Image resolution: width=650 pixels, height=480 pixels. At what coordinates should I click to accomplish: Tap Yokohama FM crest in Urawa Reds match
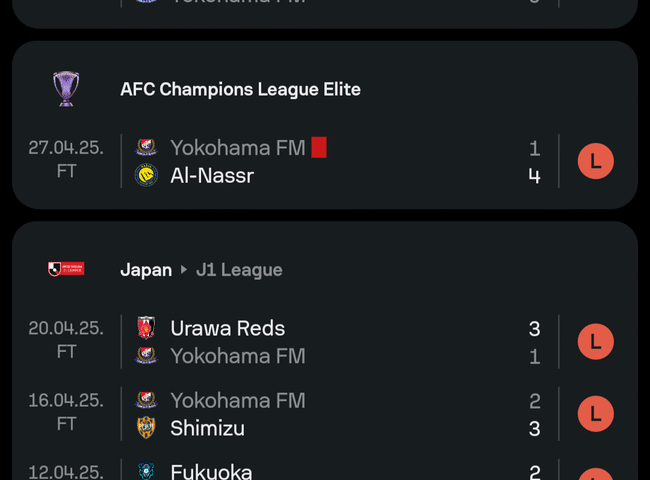[146, 356]
